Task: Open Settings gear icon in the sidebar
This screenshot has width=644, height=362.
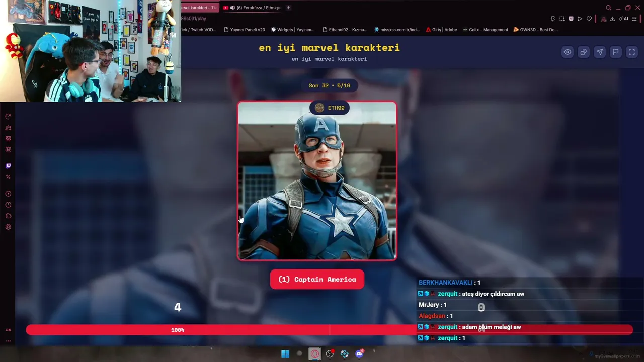Action: point(8,227)
